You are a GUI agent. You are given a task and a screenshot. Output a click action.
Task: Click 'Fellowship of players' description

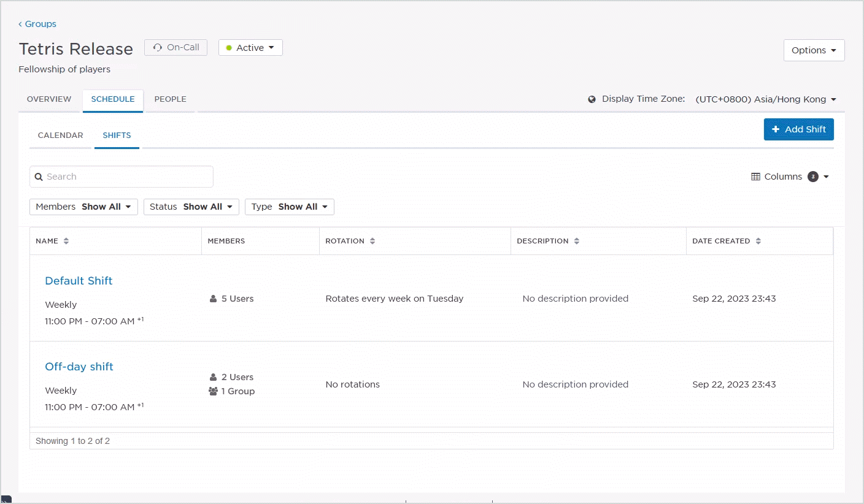(x=64, y=69)
